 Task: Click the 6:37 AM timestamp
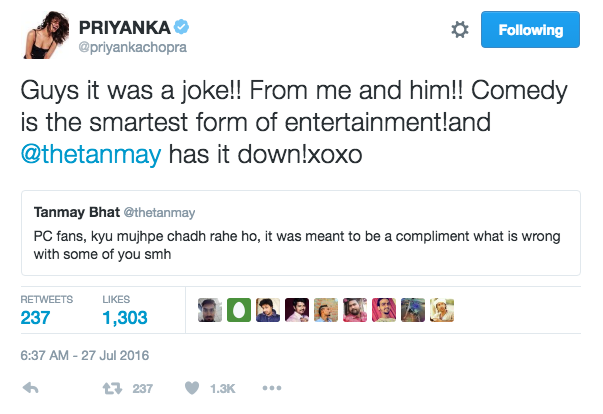[x=85, y=354]
